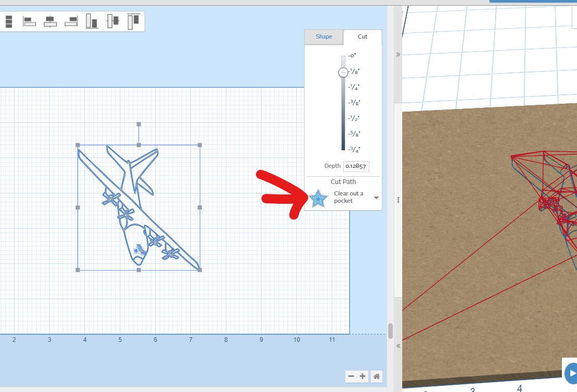This screenshot has width=577, height=392.
Task: Switch to the Shape tab
Action: click(x=324, y=36)
